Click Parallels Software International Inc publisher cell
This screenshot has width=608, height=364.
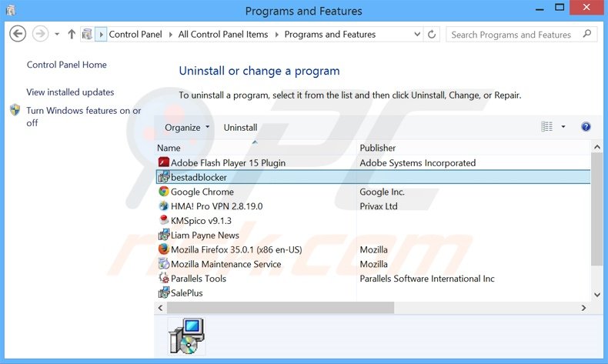click(427, 279)
